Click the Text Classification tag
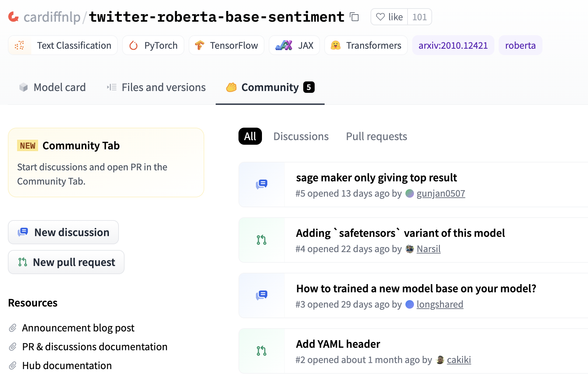Image resolution: width=588 pixels, height=389 pixels. point(63,45)
